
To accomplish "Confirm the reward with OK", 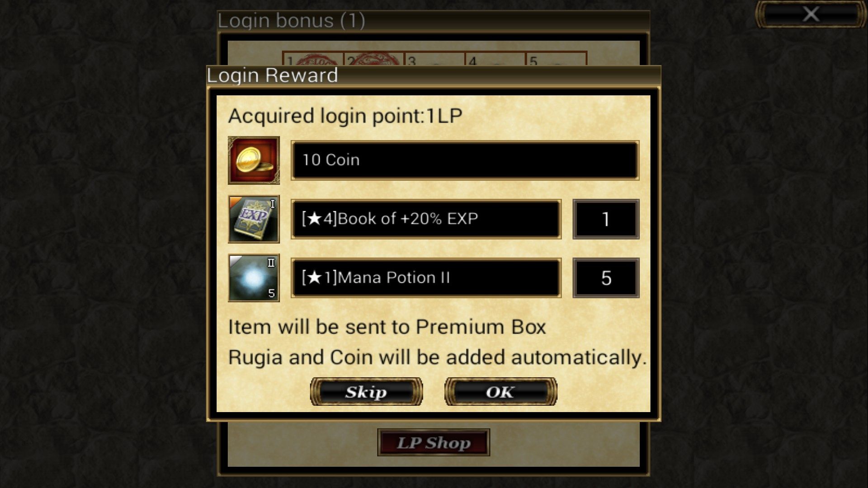I will (500, 392).
